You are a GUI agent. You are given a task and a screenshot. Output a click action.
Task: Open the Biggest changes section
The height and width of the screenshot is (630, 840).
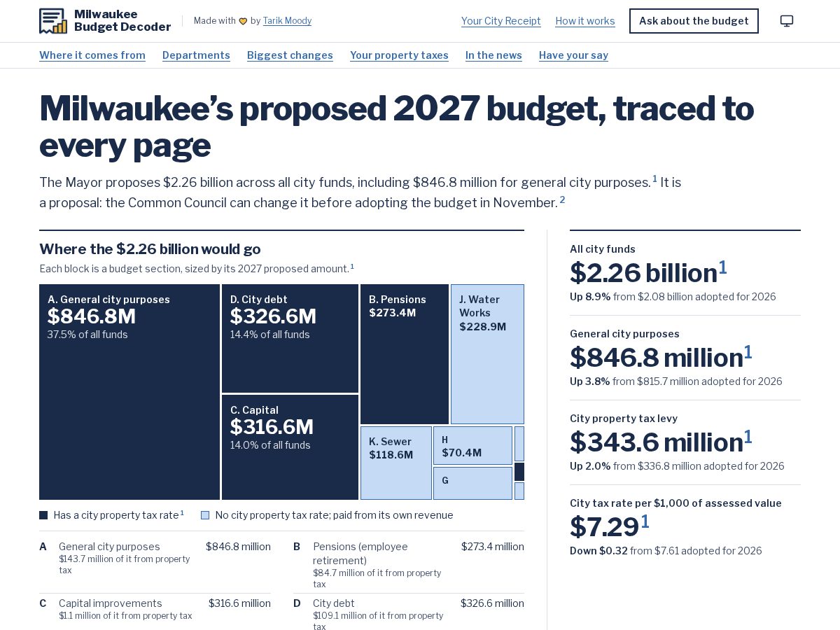tap(290, 55)
